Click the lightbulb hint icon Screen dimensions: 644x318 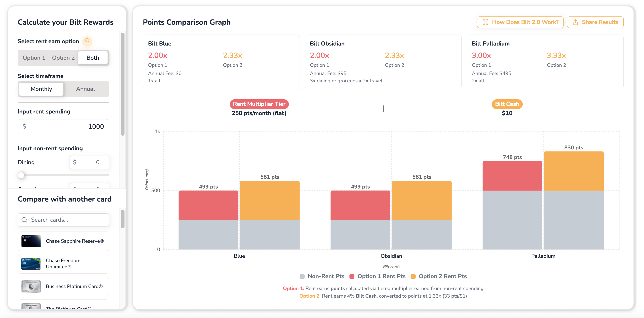click(x=87, y=41)
